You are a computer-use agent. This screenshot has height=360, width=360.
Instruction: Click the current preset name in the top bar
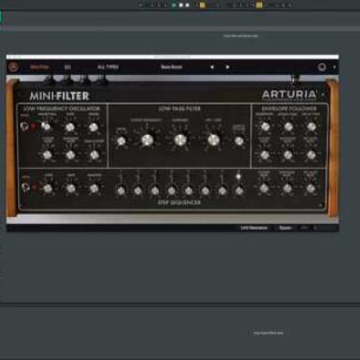[x=172, y=67]
